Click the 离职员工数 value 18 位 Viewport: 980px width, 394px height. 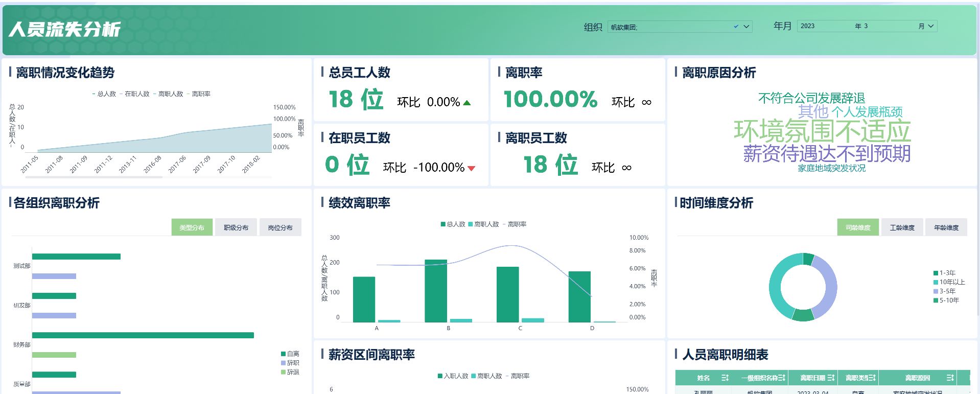(x=551, y=165)
